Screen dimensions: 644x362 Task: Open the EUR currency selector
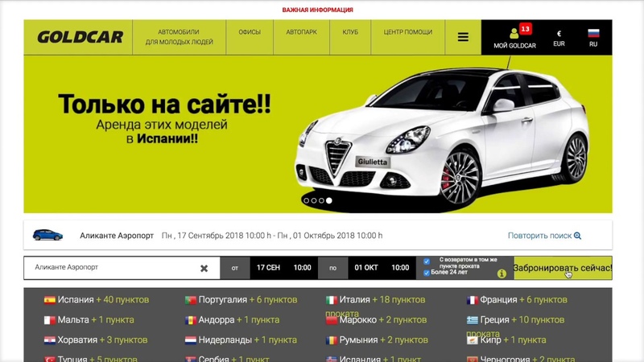(559, 38)
